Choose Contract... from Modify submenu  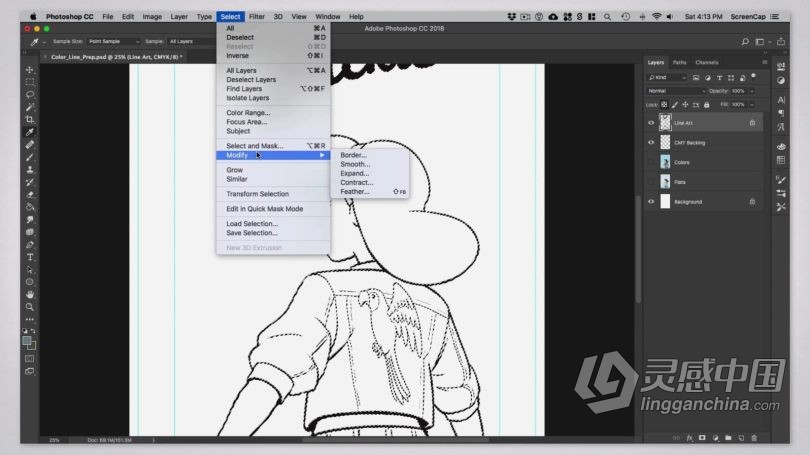pyautogui.click(x=356, y=182)
